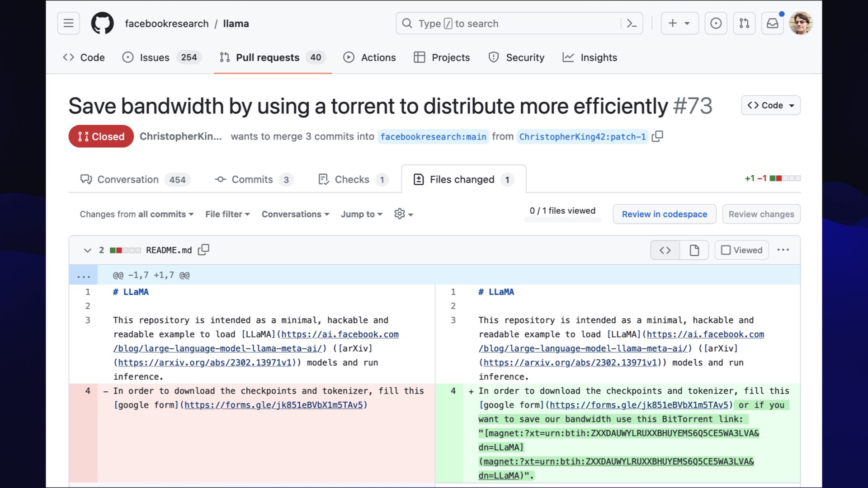
Task: Open the Jump to dropdown
Action: 362,214
